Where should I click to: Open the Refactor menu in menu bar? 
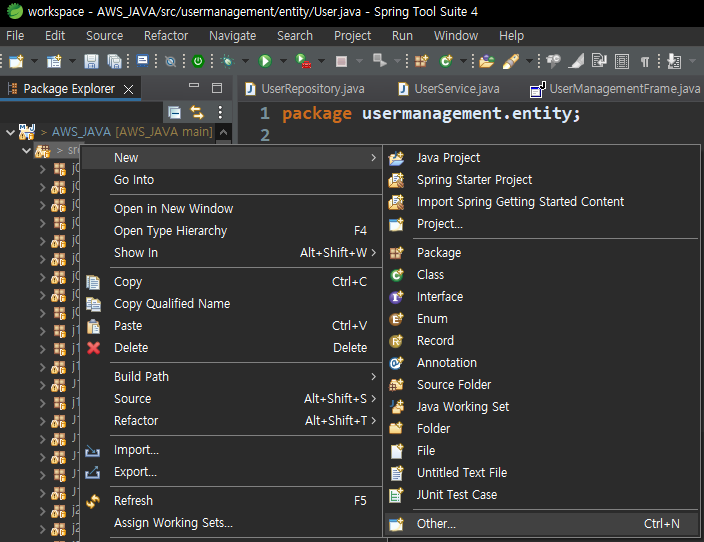[166, 36]
